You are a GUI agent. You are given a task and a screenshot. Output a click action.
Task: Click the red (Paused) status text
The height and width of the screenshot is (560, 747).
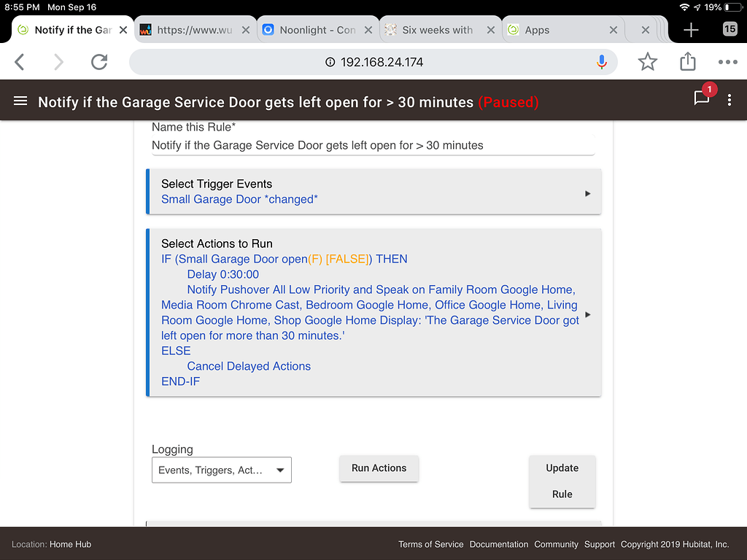[x=508, y=102]
